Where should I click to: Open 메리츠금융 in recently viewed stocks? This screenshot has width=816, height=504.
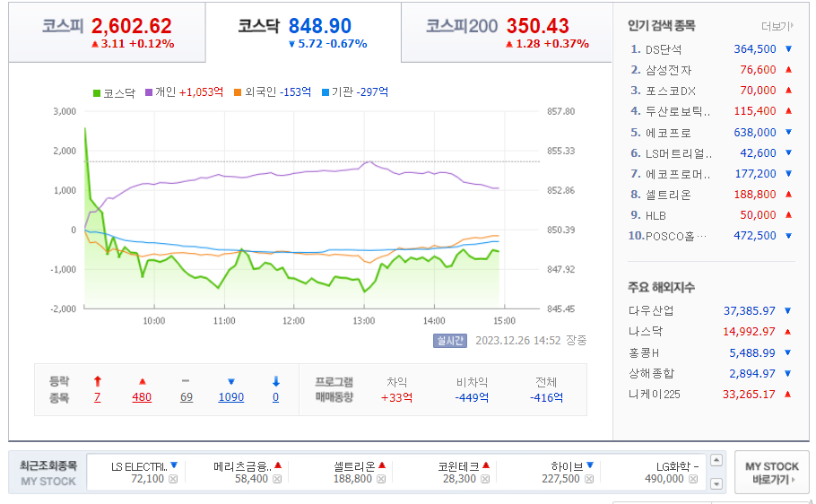tap(242, 466)
